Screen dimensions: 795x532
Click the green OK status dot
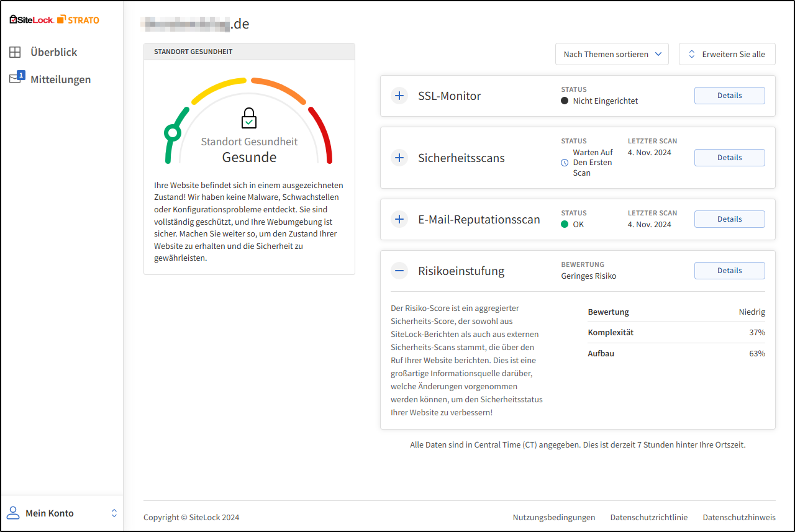tap(565, 224)
